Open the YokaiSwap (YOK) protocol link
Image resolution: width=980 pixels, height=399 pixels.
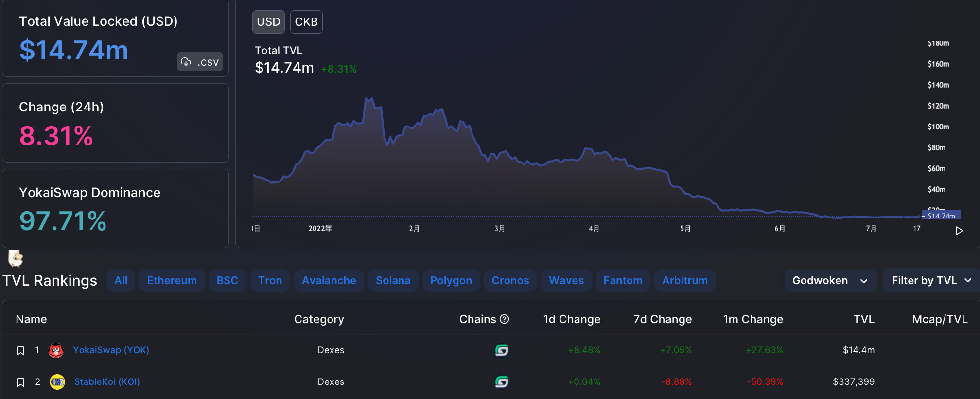(111, 350)
